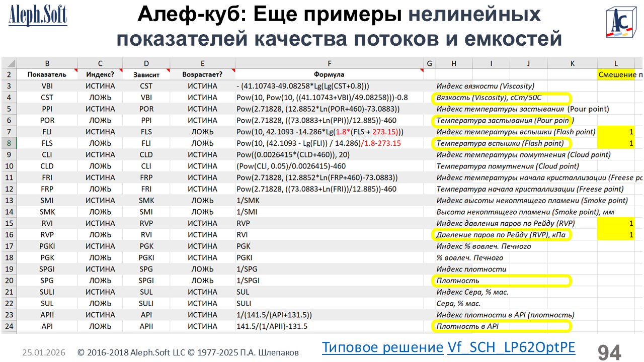The height and width of the screenshot is (362, 644).
Task: Click the API indicator cell in row 24
Action: pyautogui.click(x=47, y=326)
